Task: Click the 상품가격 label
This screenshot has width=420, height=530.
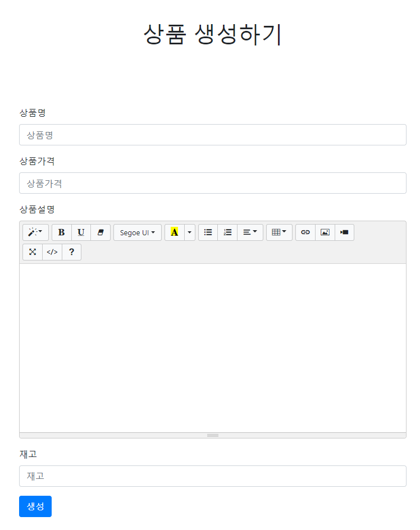Action: click(37, 161)
